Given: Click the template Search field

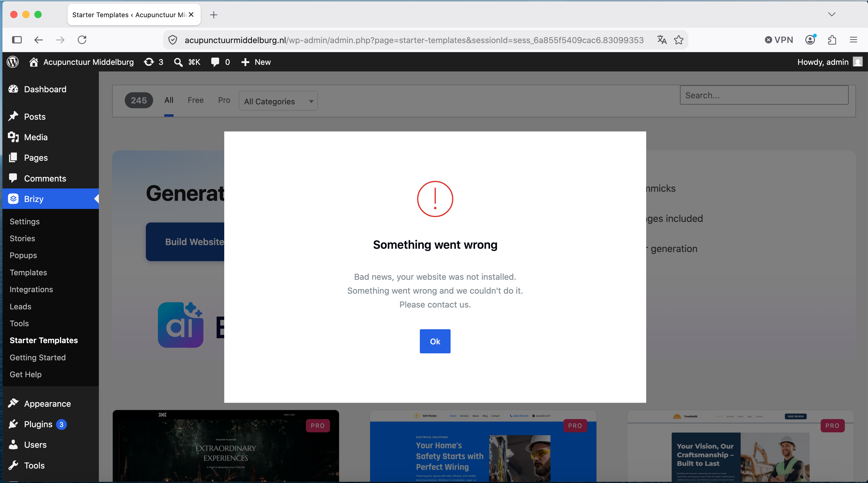Looking at the screenshot, I should 764,95.
